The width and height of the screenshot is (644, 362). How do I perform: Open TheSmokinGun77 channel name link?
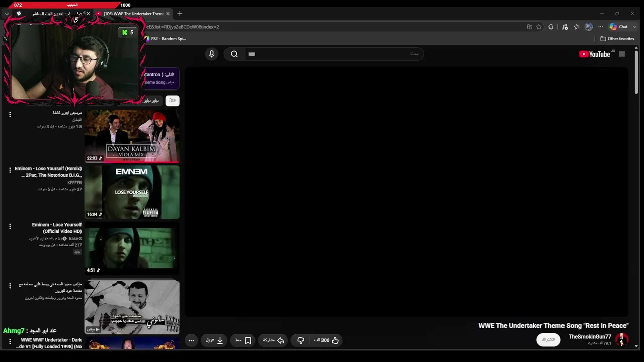pyautogui.click(x=590, y=337)
